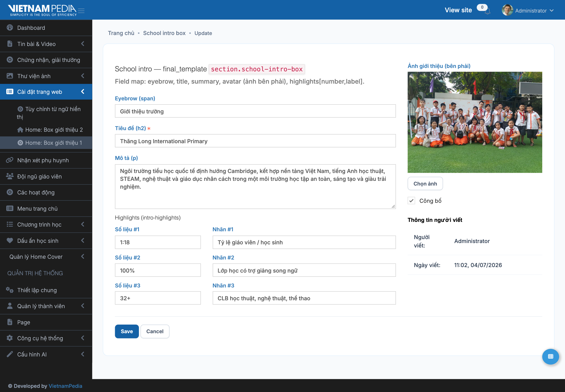Click the Công cụ hệ thống gear icon
Image resolution: width=565 pixels, height=392 pixels.
(x=10, y=338)
